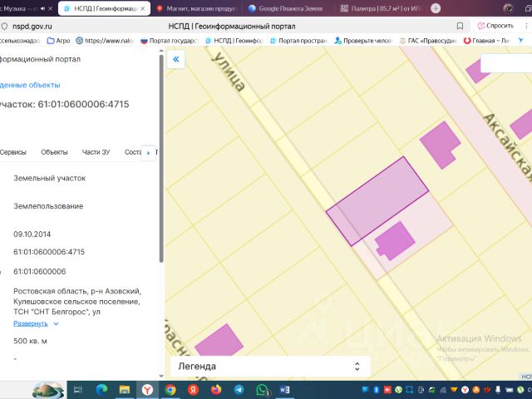The height and width of the screenshot is (399, 532).
Task: Open Microsoft Word from the taskbar
Action: coord(284,390)
